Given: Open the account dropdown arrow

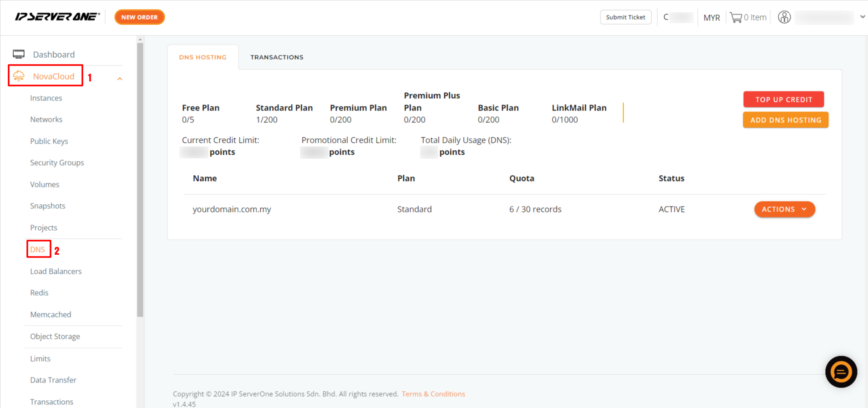Looking at the screenshot, I should [863, 17].
